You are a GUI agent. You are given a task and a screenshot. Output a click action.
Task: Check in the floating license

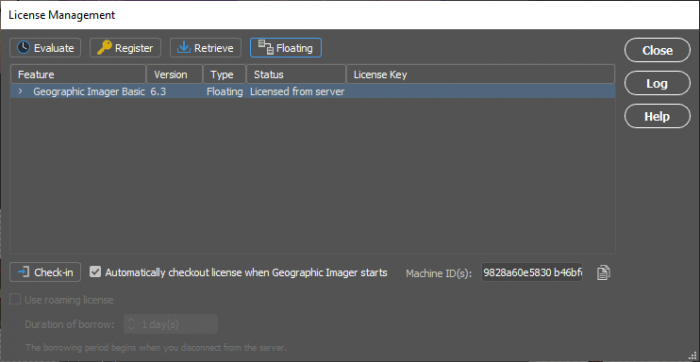[x=45, y=272]
